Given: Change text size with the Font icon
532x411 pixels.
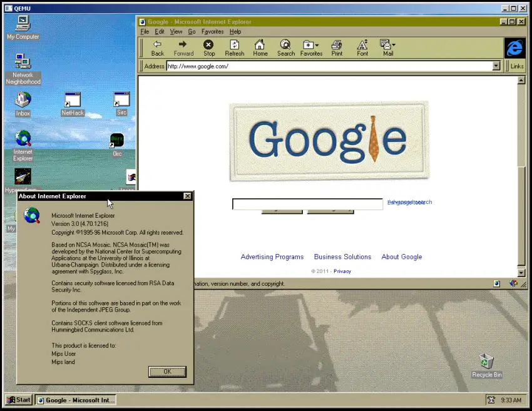Looking at the screenshot, I should click(362, 48).
